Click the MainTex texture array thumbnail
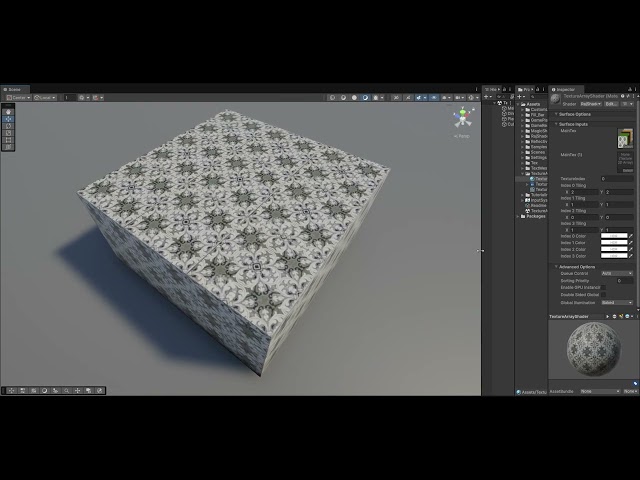 [x=625, y=139]
